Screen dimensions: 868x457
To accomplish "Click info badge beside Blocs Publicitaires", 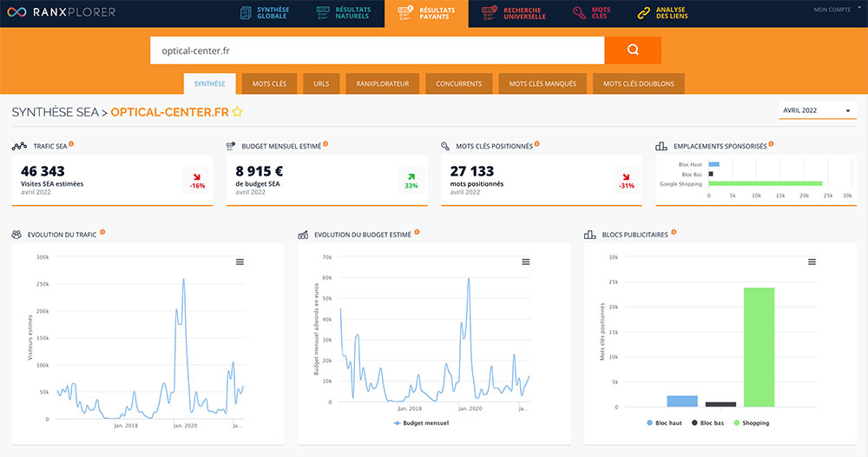I will click(x=674, y=233).
